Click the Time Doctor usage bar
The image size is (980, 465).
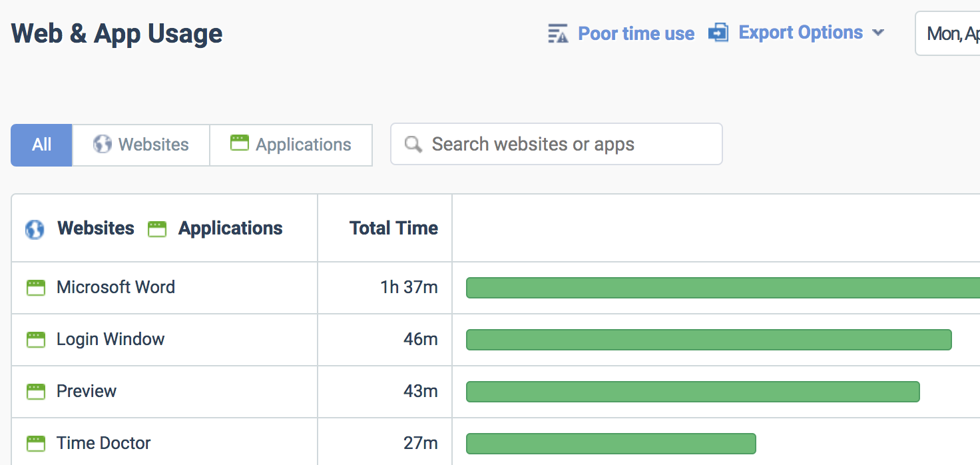click(x=611, y=444)
